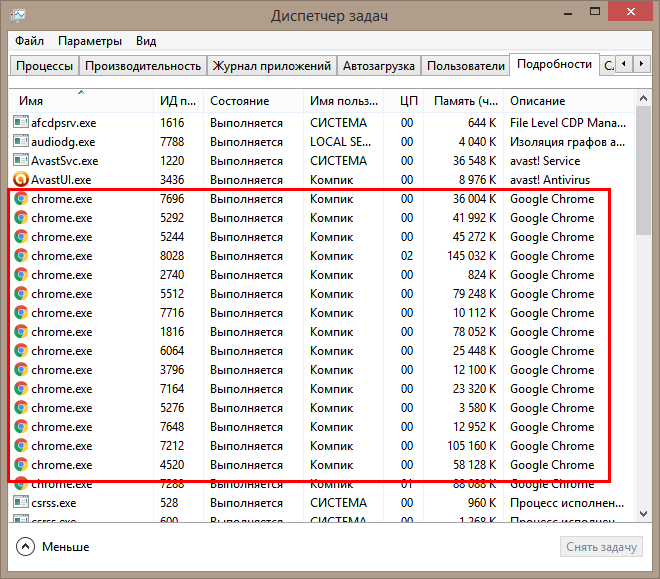This screenshot has width=660, height=579.
Task: Click the vertical scrollbar thumb
Action: tap(643, 170)
